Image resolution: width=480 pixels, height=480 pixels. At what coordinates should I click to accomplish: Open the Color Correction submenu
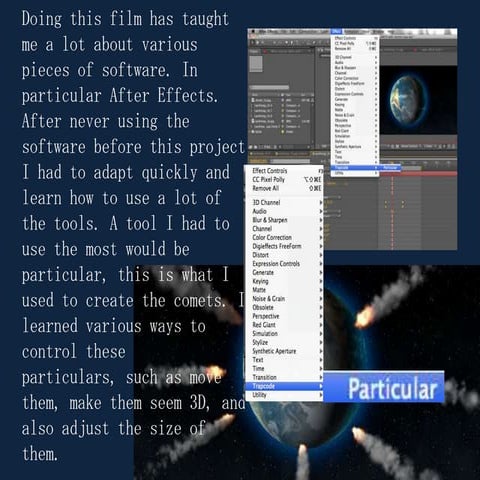tap(284, 237)
